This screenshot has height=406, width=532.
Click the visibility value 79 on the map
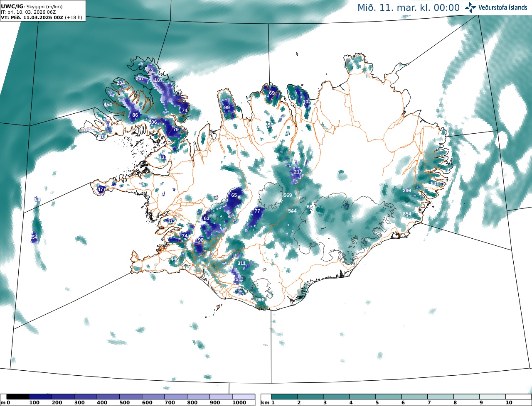point(176,130)
